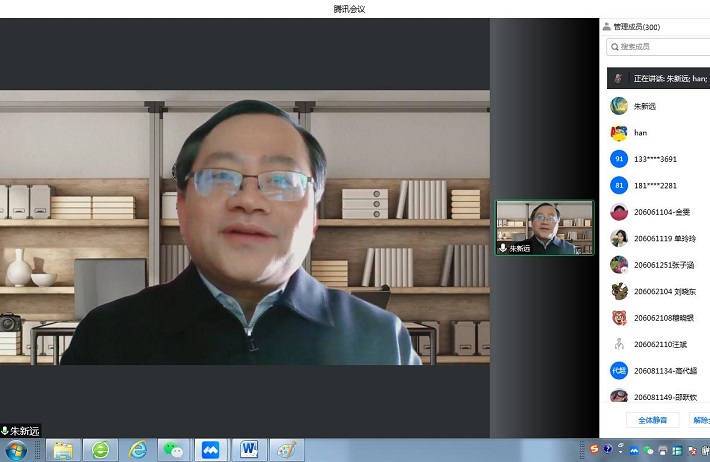710x462 pixels.
Task: Click the member icon beside 管理成员
Action: pos(607,27)
